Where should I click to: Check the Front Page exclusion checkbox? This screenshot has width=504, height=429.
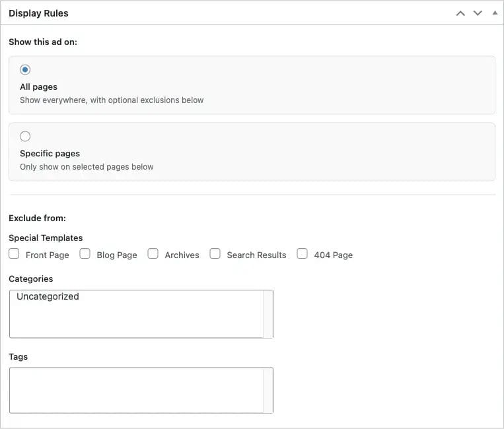(14, 253)
